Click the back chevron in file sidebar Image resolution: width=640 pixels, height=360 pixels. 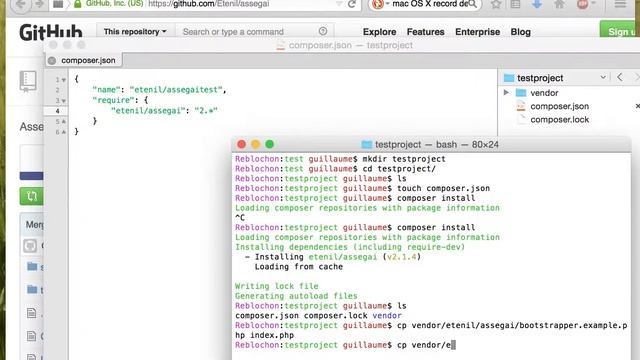(620, 77)
